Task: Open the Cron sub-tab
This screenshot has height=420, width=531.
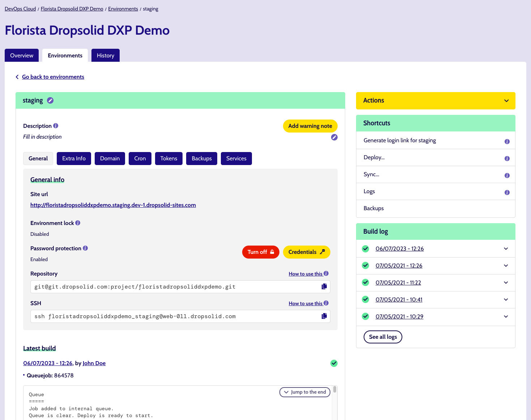Action: [140, 159]
